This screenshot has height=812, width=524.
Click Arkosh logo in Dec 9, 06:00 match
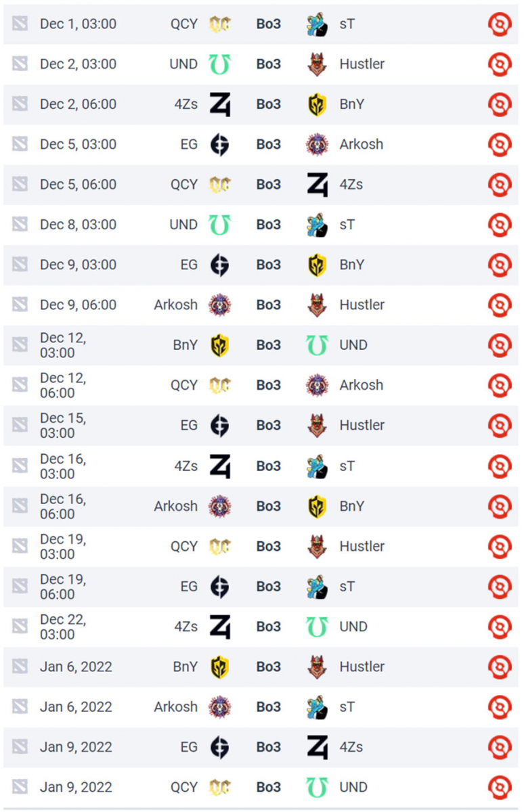[219, 305]
